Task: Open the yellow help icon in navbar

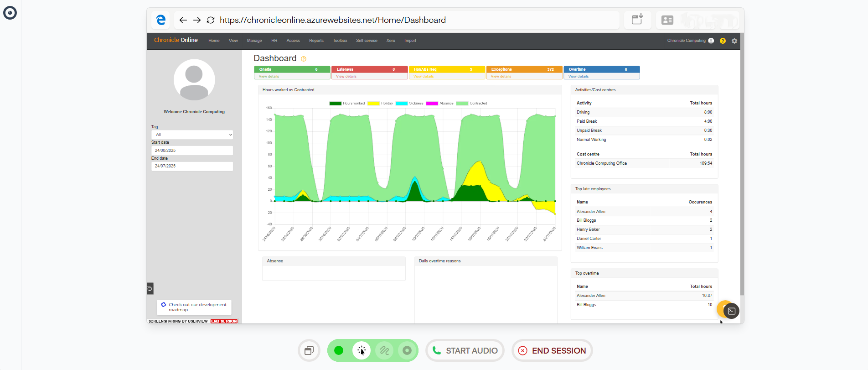Action: [x=723, y=41]
